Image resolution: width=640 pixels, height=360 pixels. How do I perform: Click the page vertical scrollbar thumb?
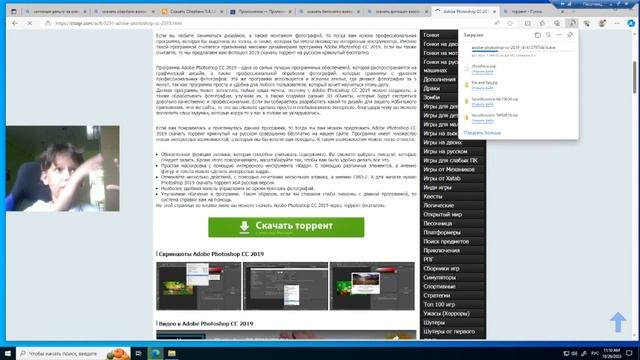pos(635,77)
